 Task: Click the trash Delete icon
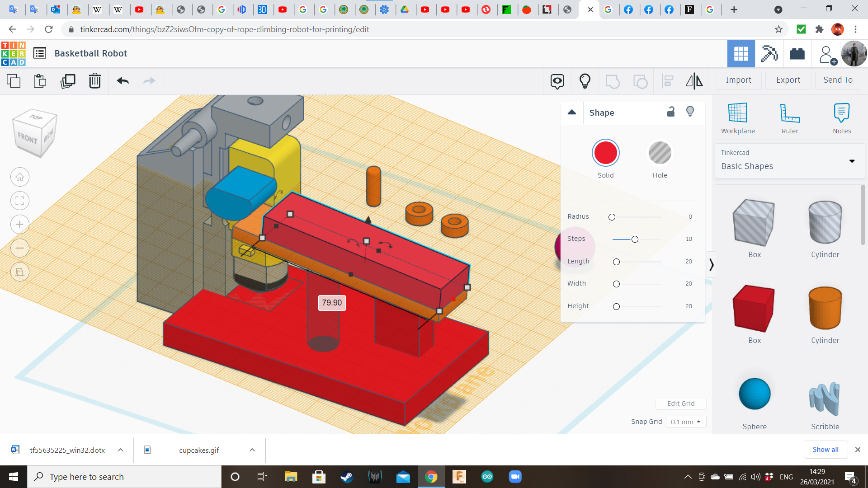(94, 81)
